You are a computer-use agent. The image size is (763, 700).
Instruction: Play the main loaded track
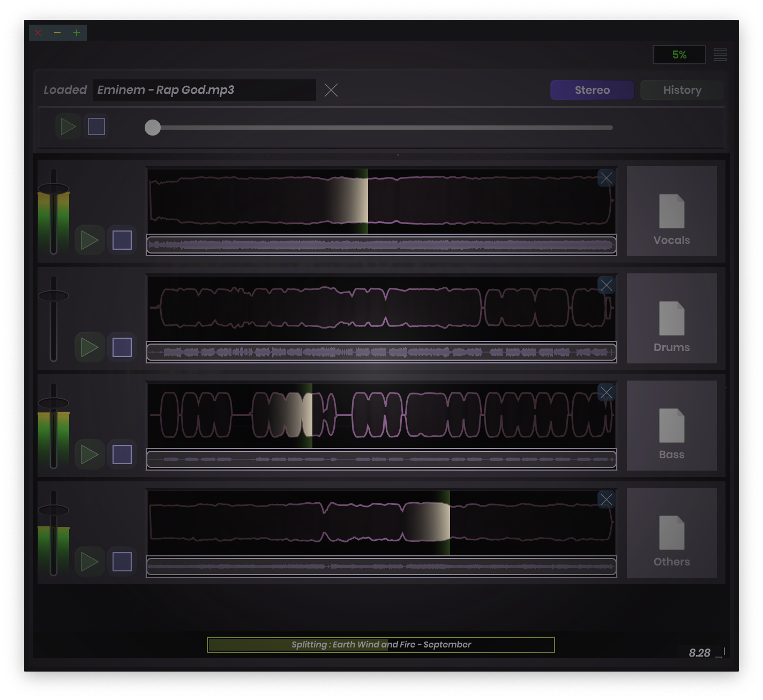click(68, 127)
